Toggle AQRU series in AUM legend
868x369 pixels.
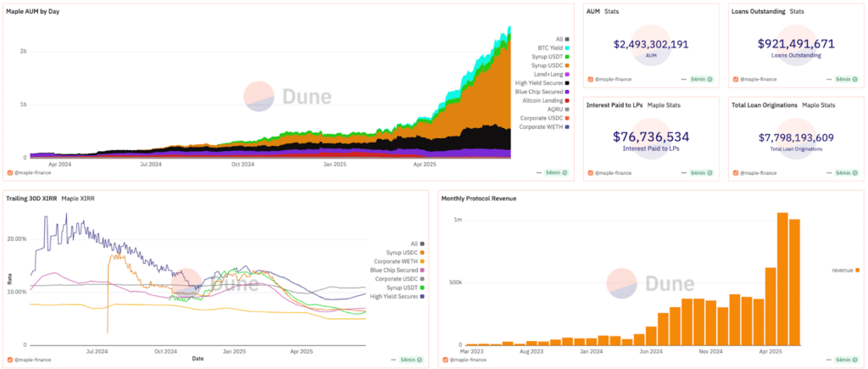[559, 109]
